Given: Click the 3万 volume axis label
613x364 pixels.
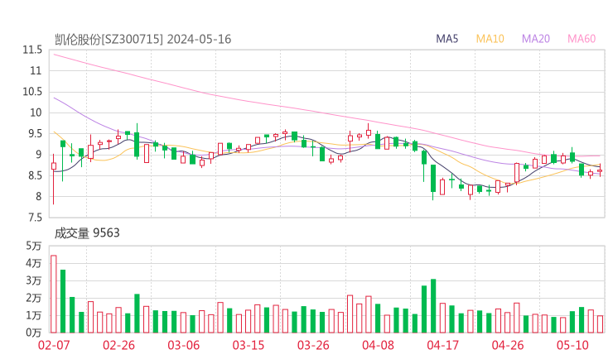Looking at the screenshot, I should point(34,280).
